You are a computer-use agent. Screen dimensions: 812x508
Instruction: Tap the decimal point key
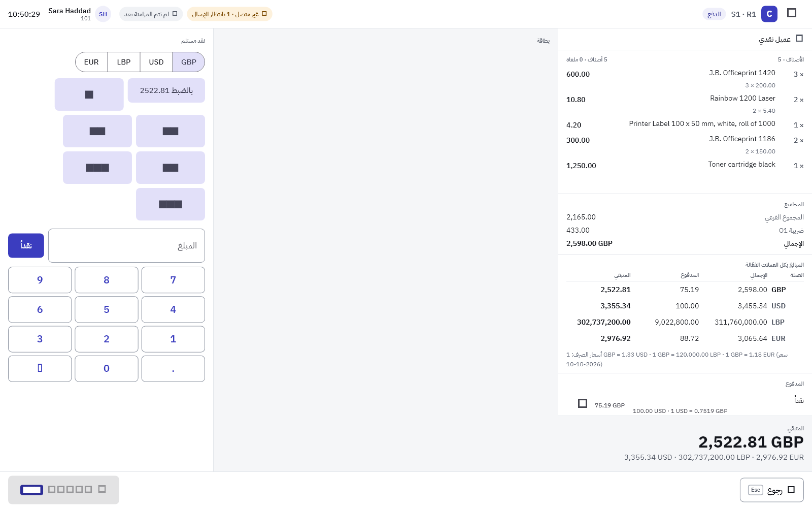point(173,368)
